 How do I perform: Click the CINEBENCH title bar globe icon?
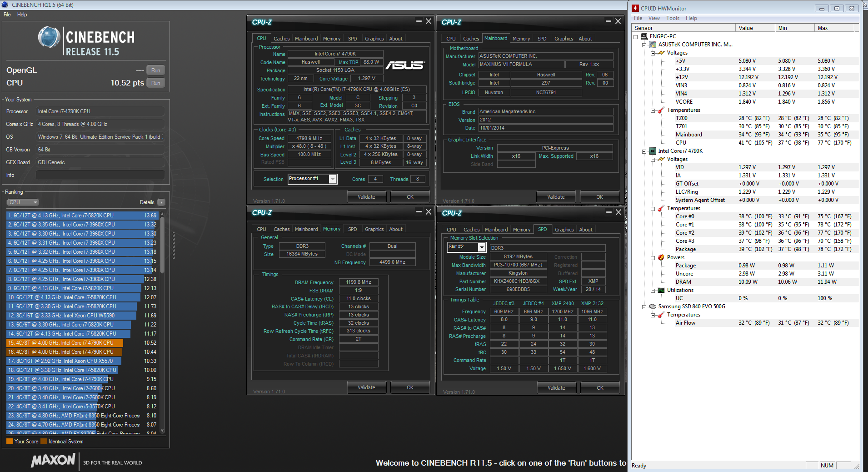pos(5,5)
